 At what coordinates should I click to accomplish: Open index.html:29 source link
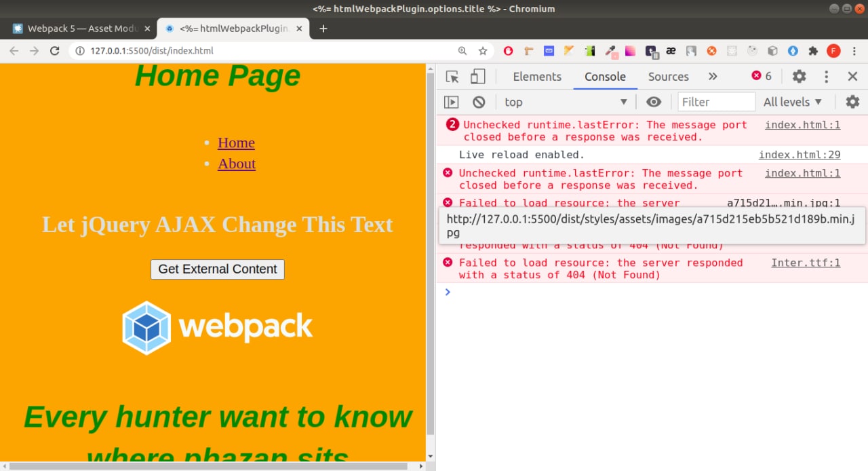pos(799,155)
